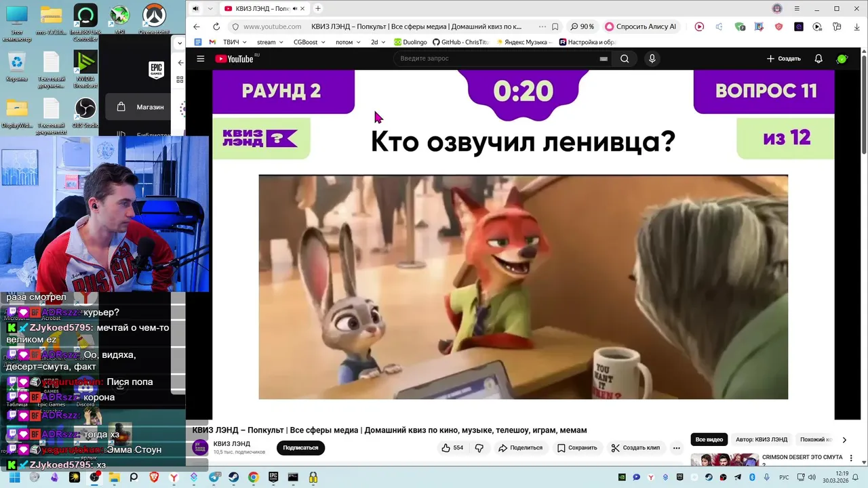Viewport: 868px width, 488px height.
Task: Click the Поделиться share button
Action: (520, 448)
